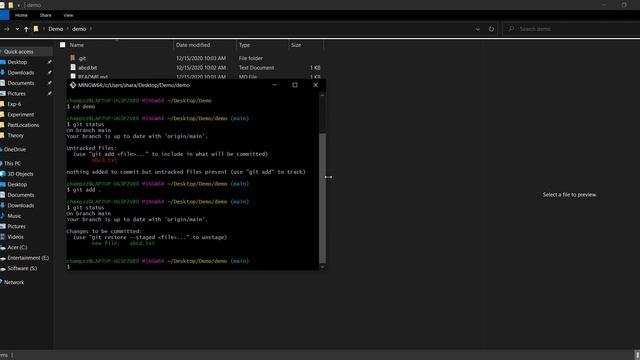This screenshot has height=360, width=640.
Task: Open the View ribbon tab
Action: 68,15
